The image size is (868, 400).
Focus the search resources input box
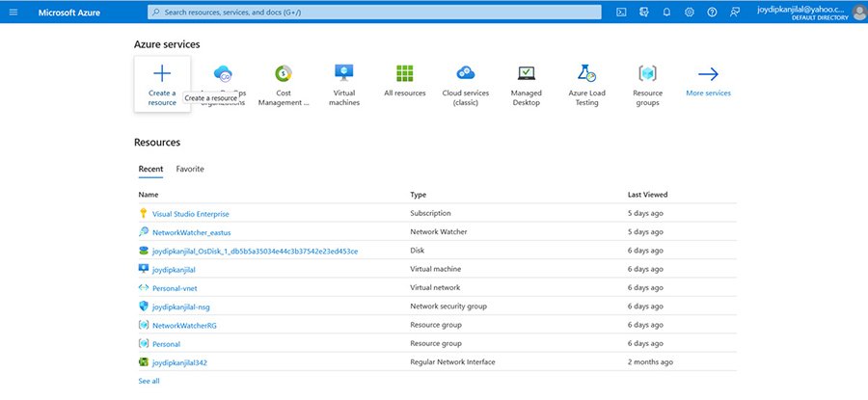[376, 13]
